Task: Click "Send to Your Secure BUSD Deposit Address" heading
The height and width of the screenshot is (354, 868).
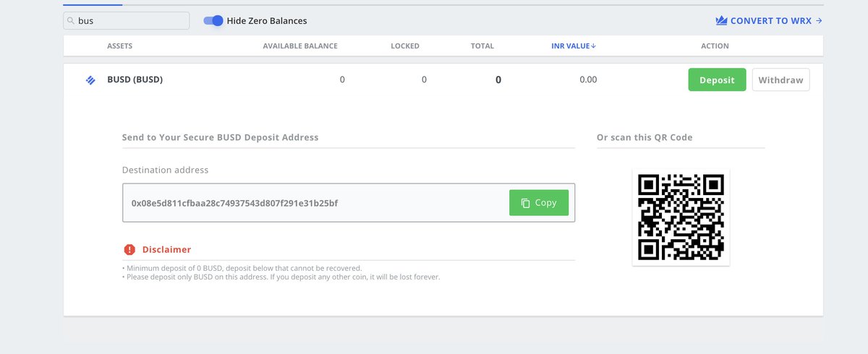Action: pos(221,137)
